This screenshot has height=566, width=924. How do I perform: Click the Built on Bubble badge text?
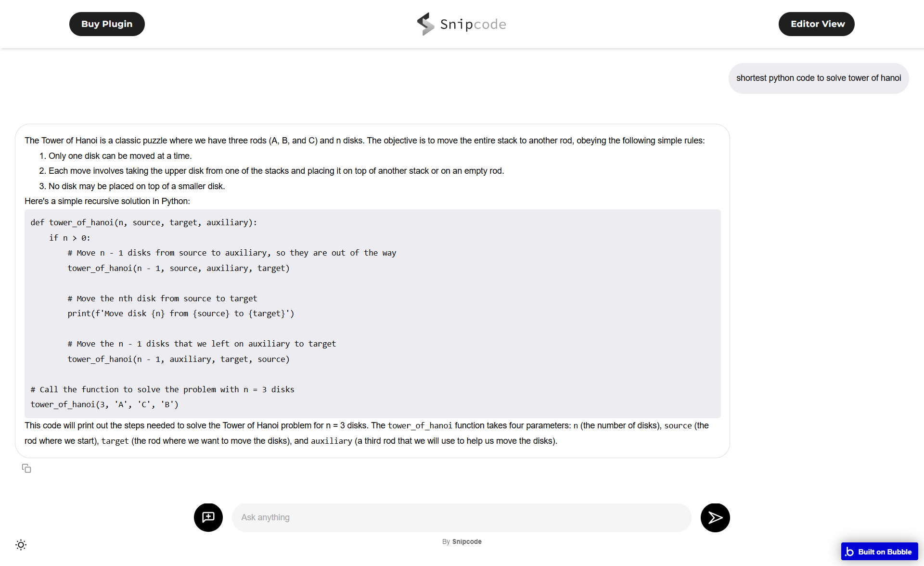point(885,552)
